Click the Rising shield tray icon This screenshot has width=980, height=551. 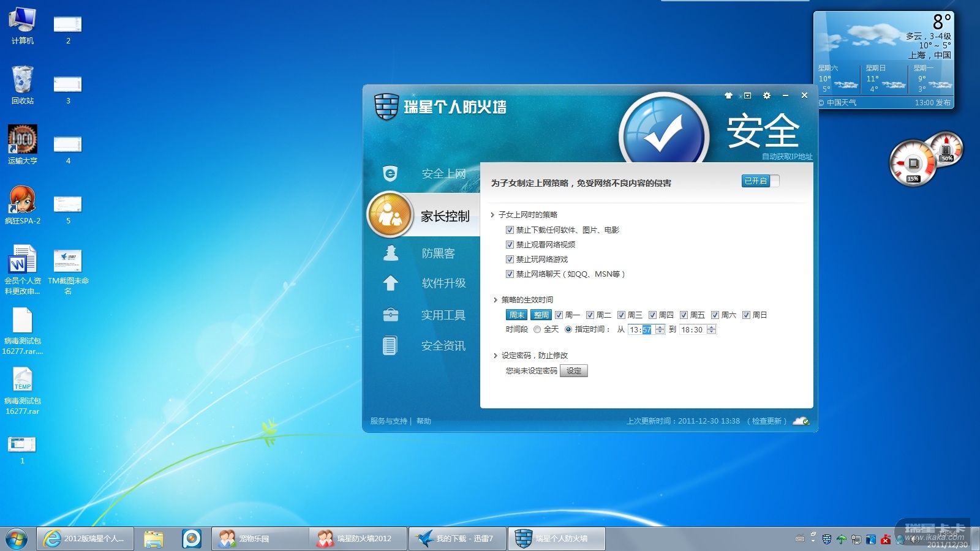pos(827,539)
